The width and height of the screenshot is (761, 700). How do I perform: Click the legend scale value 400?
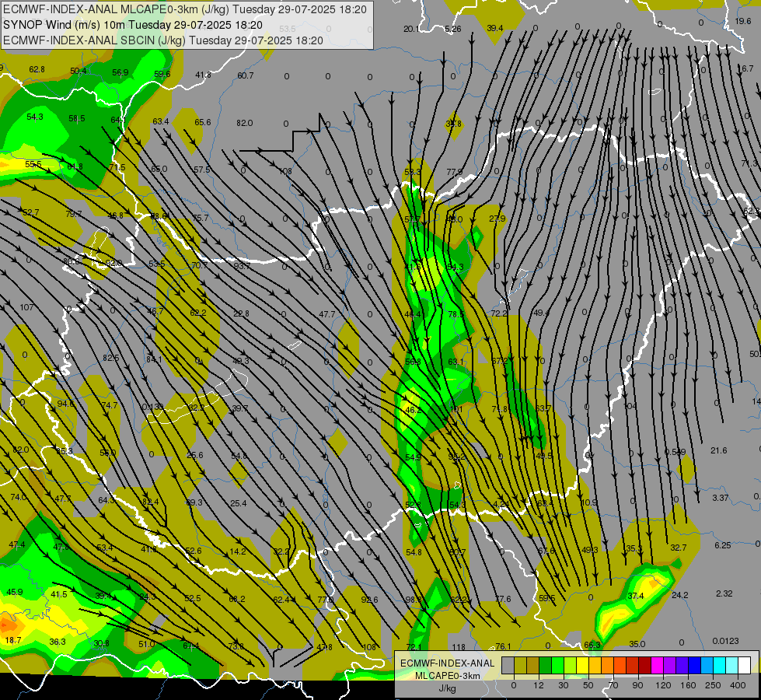tap(738, 685)
